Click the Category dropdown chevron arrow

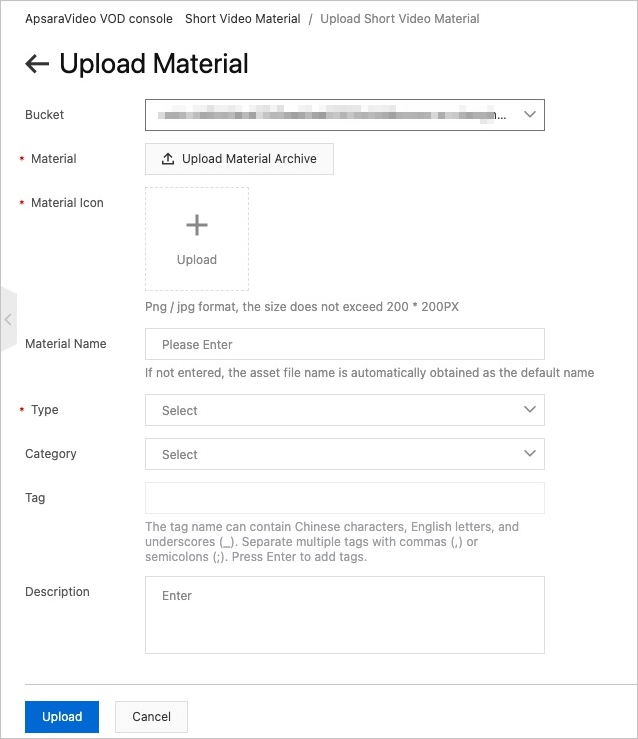pyautogui.click(x=530, y=454)
